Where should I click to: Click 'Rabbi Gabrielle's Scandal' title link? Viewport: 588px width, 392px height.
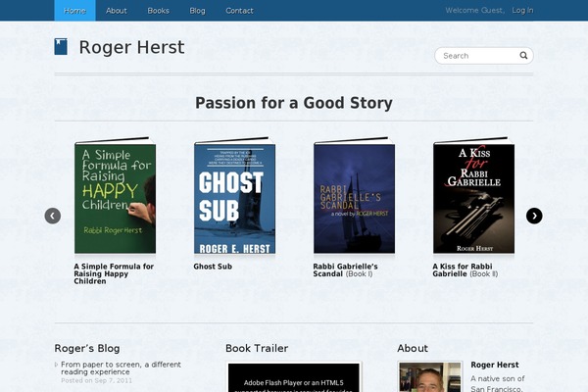345,270
